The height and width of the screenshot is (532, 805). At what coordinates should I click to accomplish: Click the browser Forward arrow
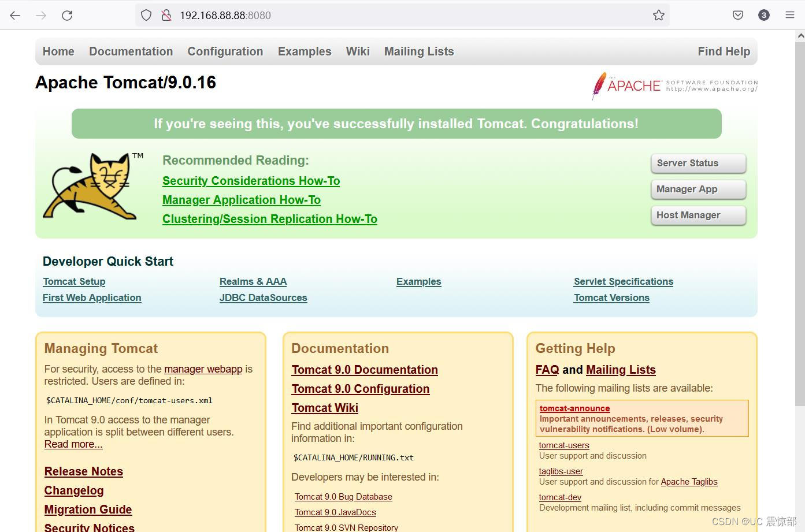[41, 16]
